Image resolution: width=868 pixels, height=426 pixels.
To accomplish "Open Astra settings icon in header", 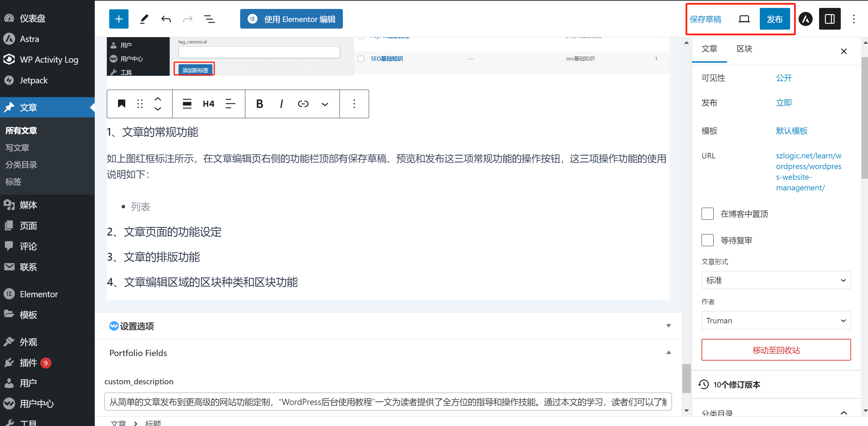I will pyautogui.click(x=806, y=19).
